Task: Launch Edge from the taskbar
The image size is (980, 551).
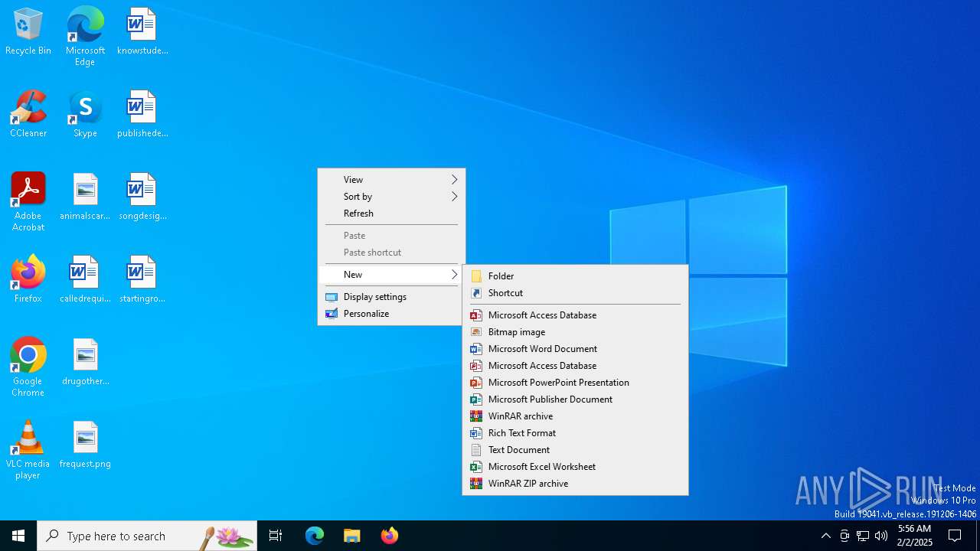Action: coord(315,536)
